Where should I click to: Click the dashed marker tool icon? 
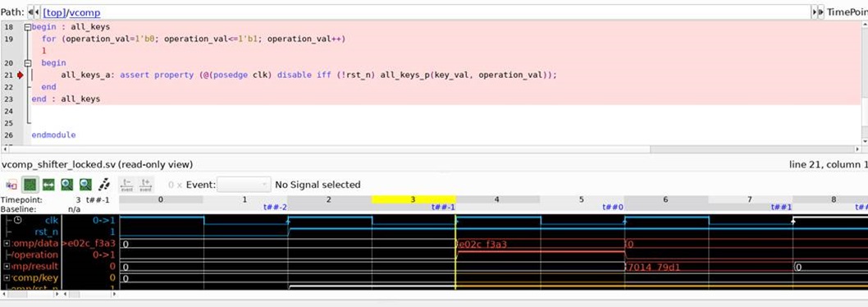[104, 185]
